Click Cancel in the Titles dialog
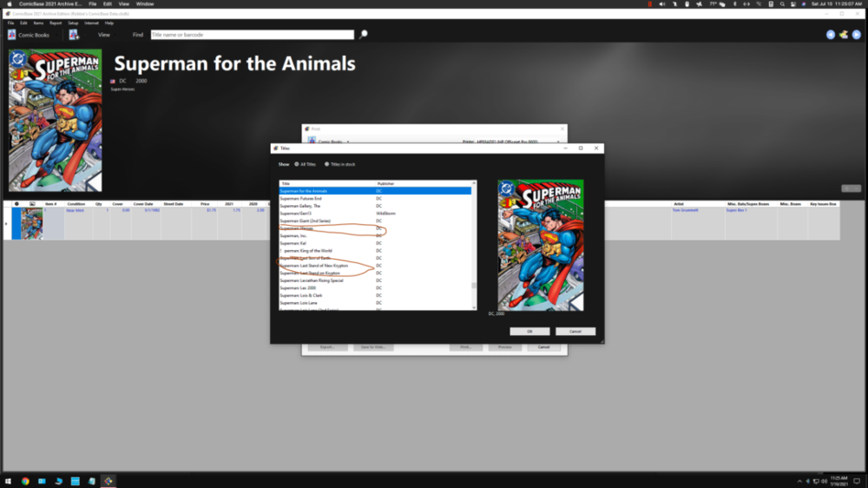 [575, 331]
